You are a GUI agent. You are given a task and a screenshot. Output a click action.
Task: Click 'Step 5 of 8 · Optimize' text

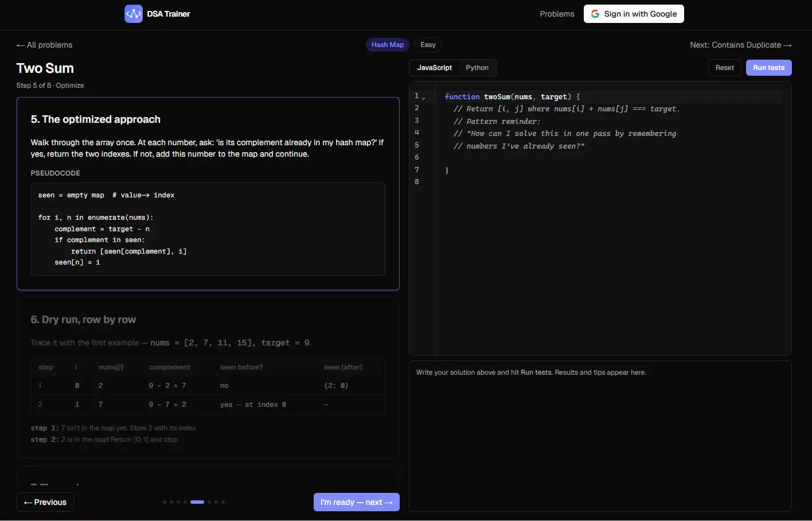[x=50, y=85]
